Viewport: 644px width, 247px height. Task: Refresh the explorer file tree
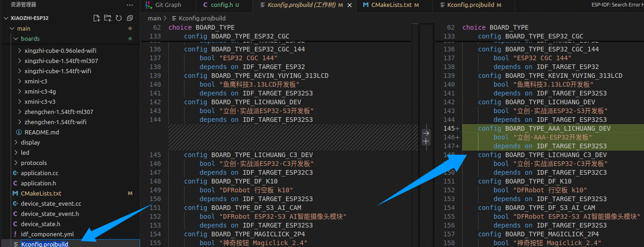point(119,18)
